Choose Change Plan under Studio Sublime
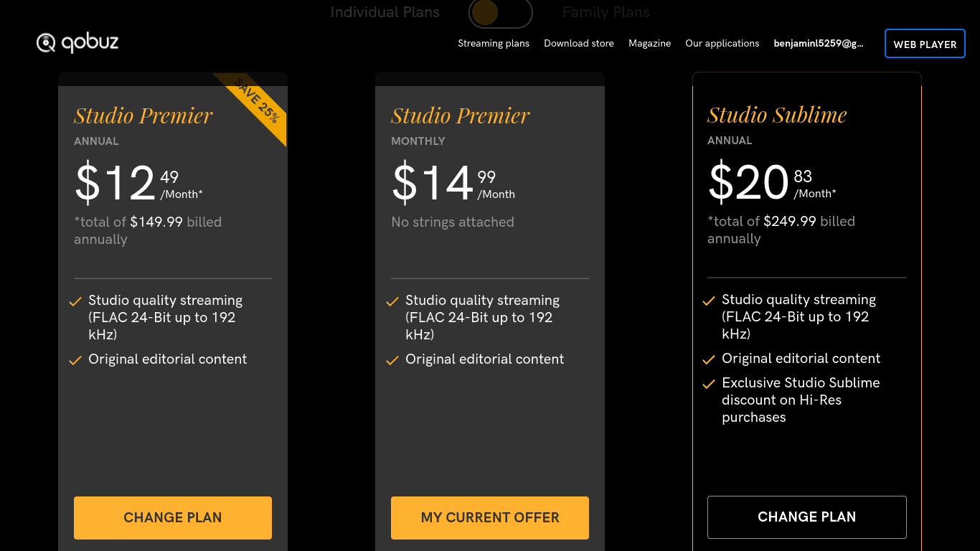Screen dimensions: 980x551 tap(806, 517)
